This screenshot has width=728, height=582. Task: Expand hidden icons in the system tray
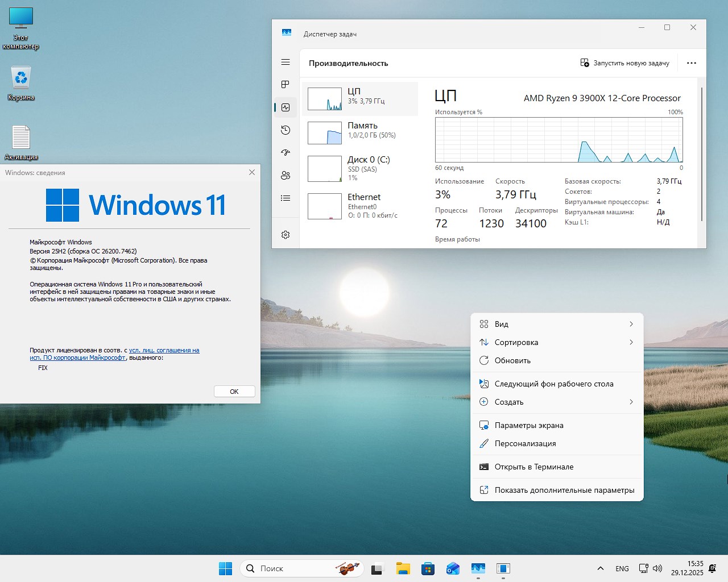pos(600,568)
